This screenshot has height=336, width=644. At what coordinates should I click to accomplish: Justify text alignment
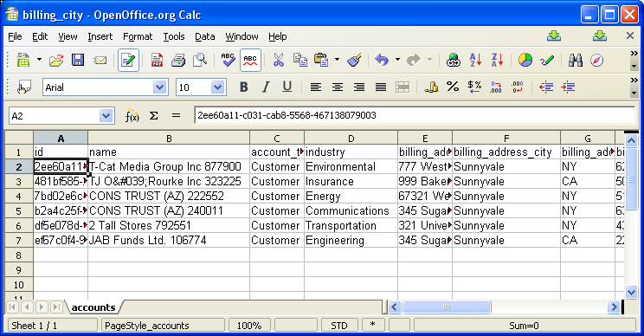(x=381, y=87)
